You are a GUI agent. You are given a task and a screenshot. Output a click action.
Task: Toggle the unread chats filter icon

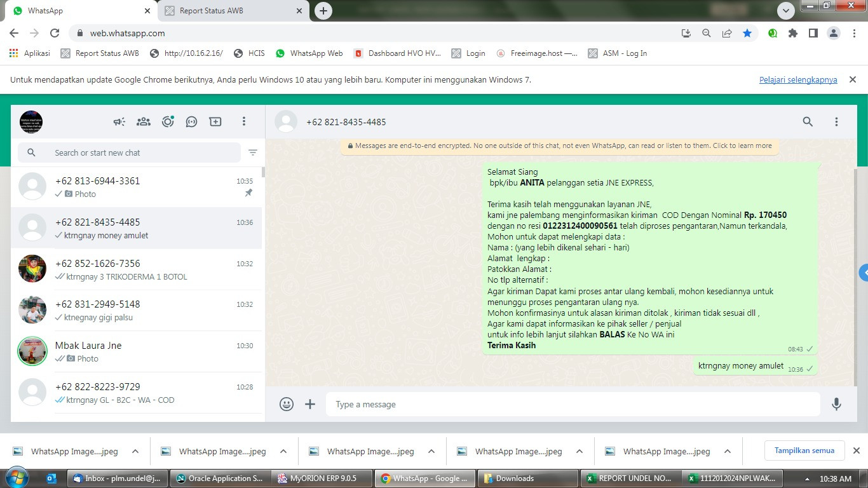[x=253, y=152]
